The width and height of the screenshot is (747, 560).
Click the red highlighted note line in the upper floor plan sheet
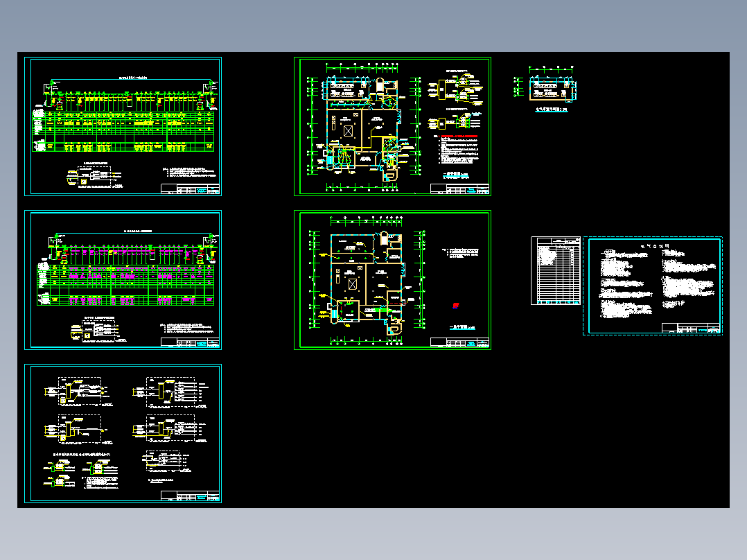[459, 137]
